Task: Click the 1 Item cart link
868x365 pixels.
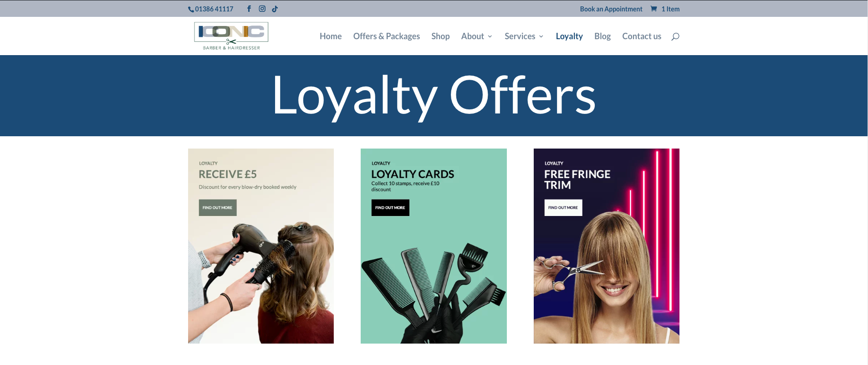Action: 670,9
